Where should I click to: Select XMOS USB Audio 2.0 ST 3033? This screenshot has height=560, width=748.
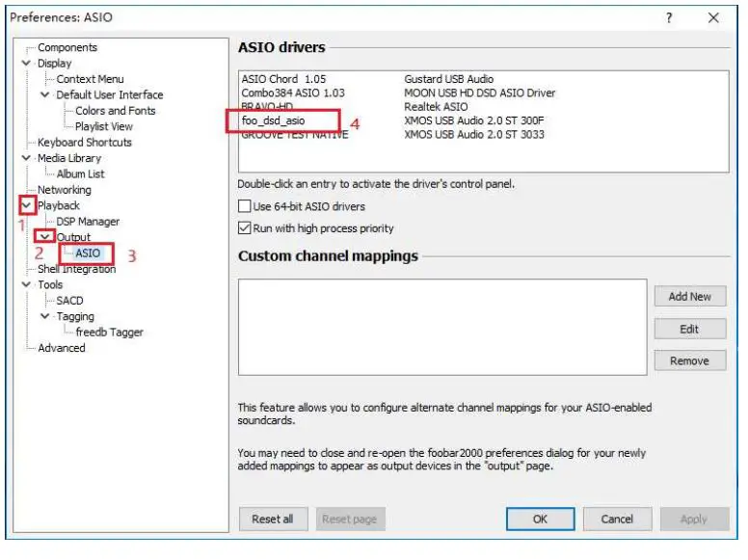coord(473,135)
